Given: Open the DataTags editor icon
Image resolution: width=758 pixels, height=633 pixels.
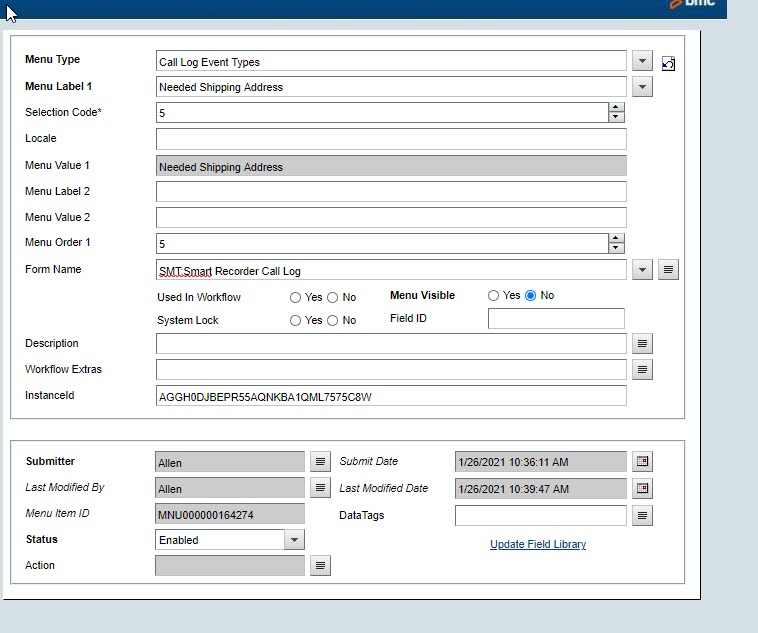Looking at the screenshot, I should [643, 516].
